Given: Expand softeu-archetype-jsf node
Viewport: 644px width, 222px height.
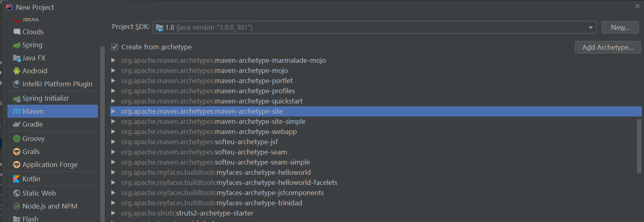Looking at the screenshot, I should point(113,142).
